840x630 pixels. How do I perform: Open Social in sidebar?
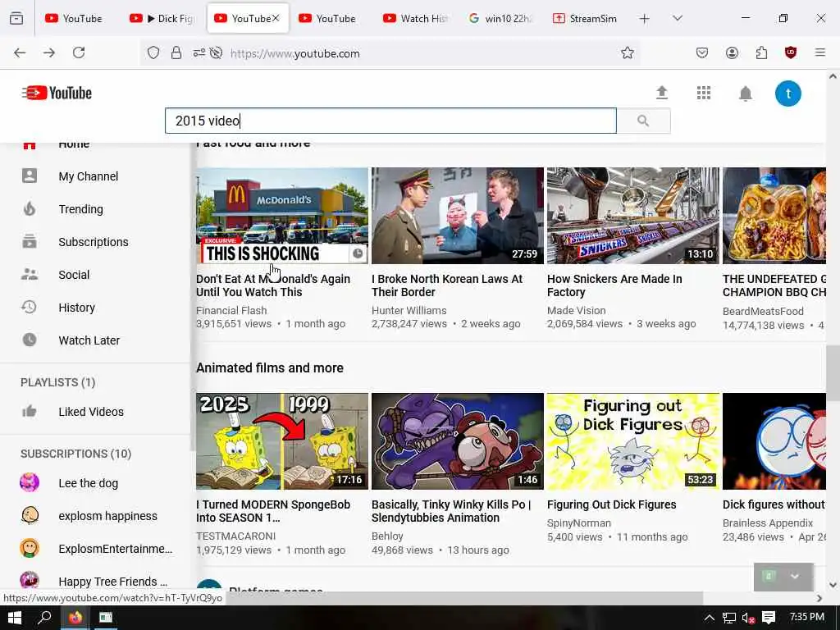pos(74,275)
